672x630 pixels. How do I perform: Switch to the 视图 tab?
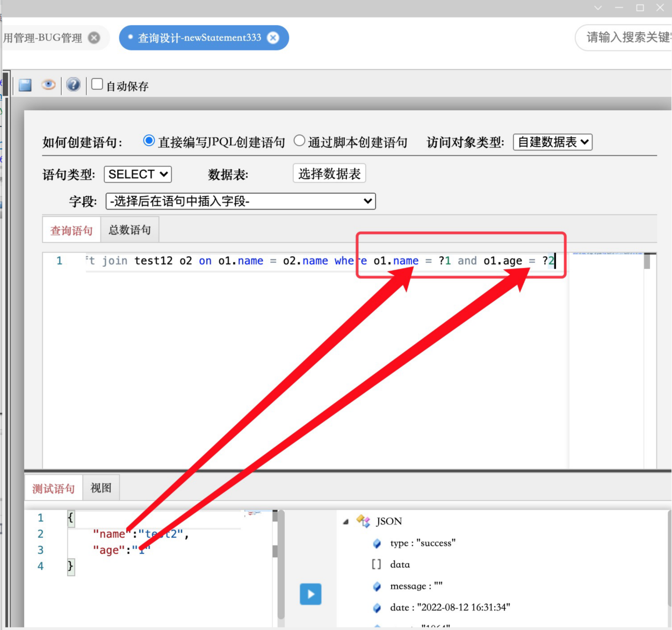[x=101, y=488]
